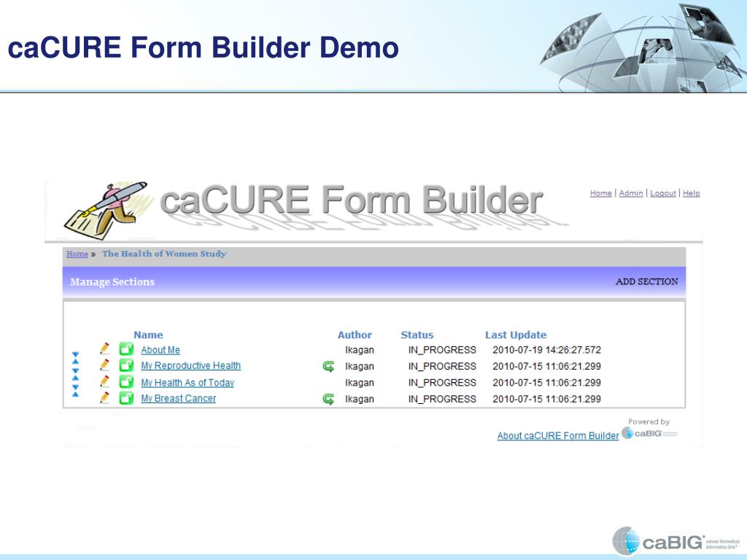The image size is (747, 560).
Task: Move My Reproductive Health up with blue arrow
Action: (75, 362)
